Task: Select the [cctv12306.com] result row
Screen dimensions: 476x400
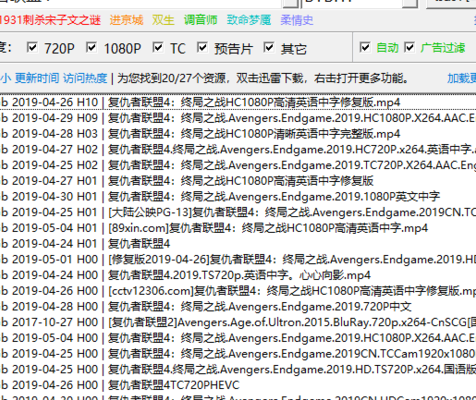Action: pyautogui.click(x=238, y=291)
